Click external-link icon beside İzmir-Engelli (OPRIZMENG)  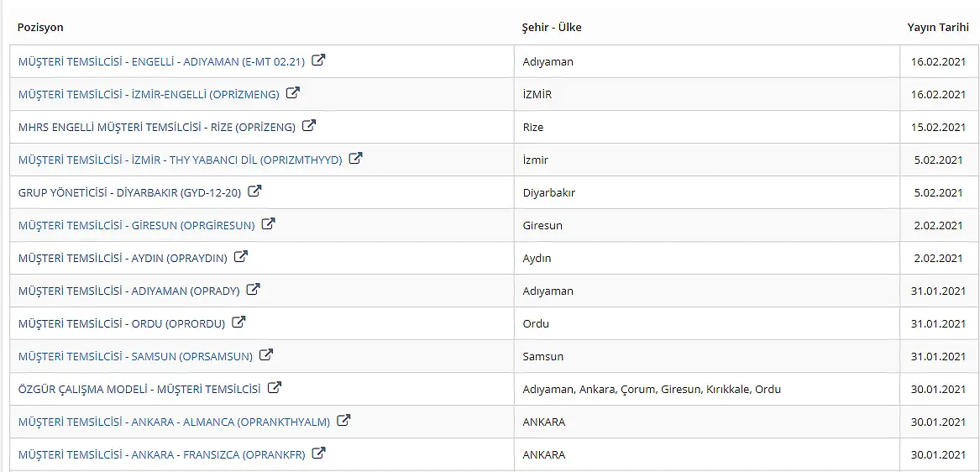[x=293, y=93]
